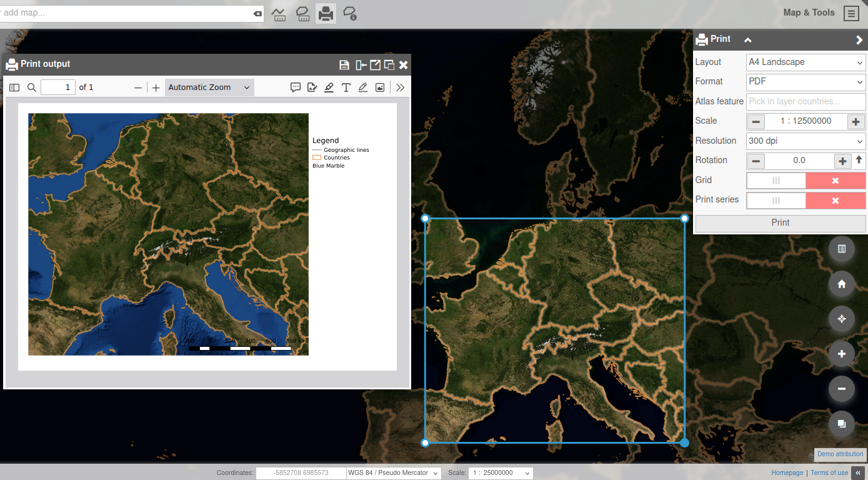868x480 pixels.
Task: Enable the Print series toggle
Action: (806, 201)
